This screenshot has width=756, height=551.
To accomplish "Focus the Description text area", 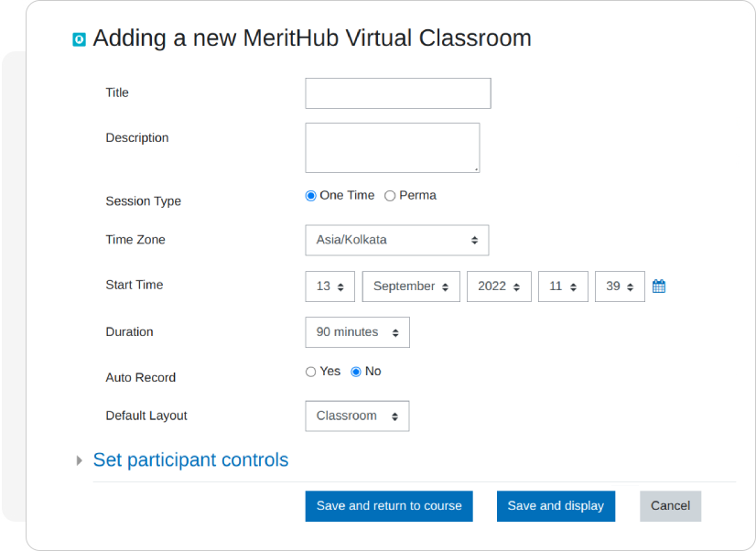I will (x=393, y=148).
